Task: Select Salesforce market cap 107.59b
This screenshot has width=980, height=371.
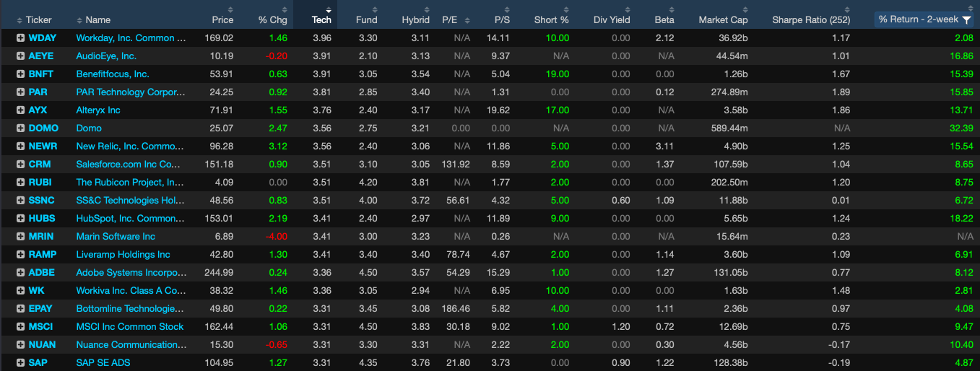Action: pyautogui.click(x=731, y=164)
